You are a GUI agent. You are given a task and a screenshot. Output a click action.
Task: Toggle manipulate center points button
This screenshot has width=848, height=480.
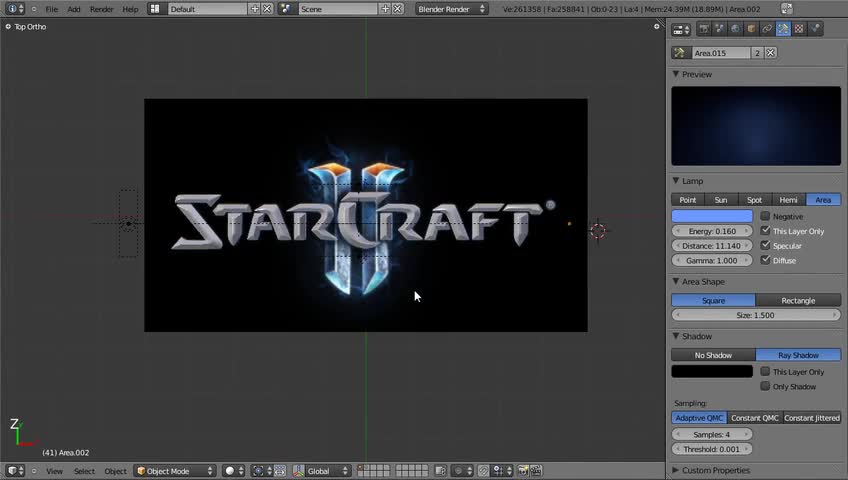pos(280,471)
